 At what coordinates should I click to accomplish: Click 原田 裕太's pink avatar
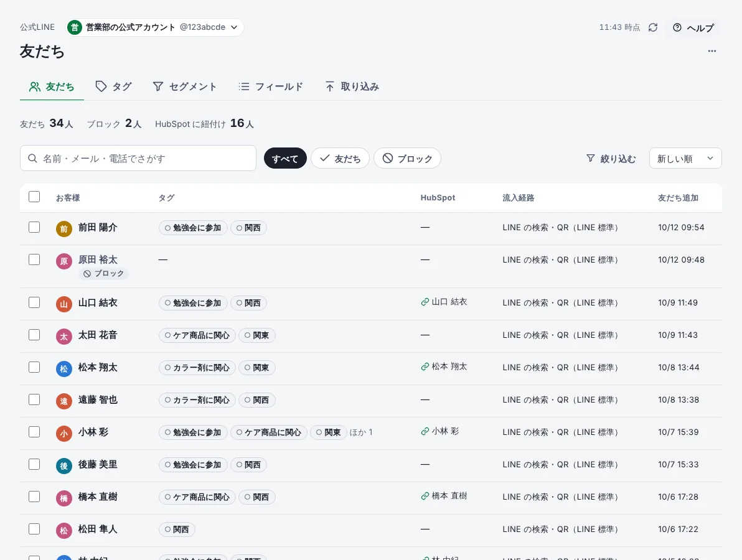click(x=64, y=261)
